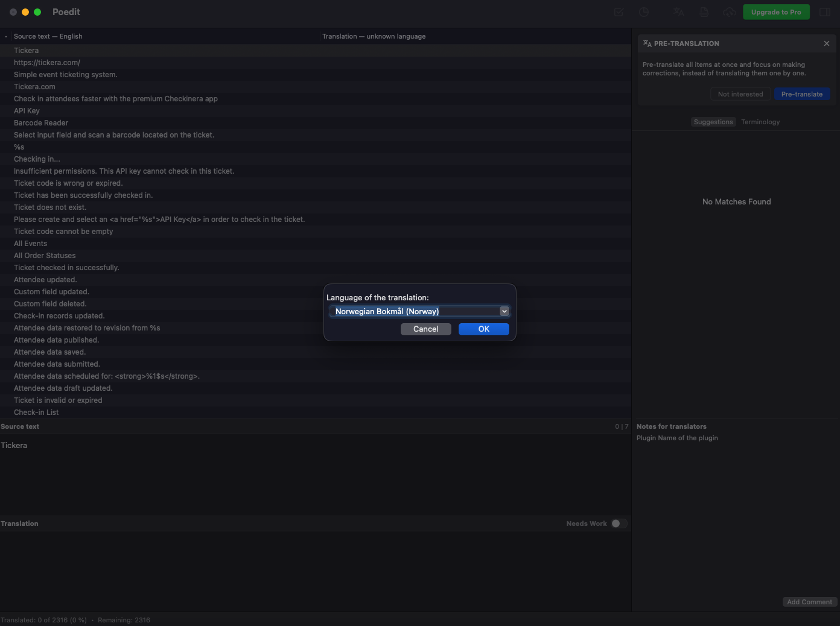Select the Barcode Reader string row
Viewport: 840px width, 626px height.
[41, 123]
